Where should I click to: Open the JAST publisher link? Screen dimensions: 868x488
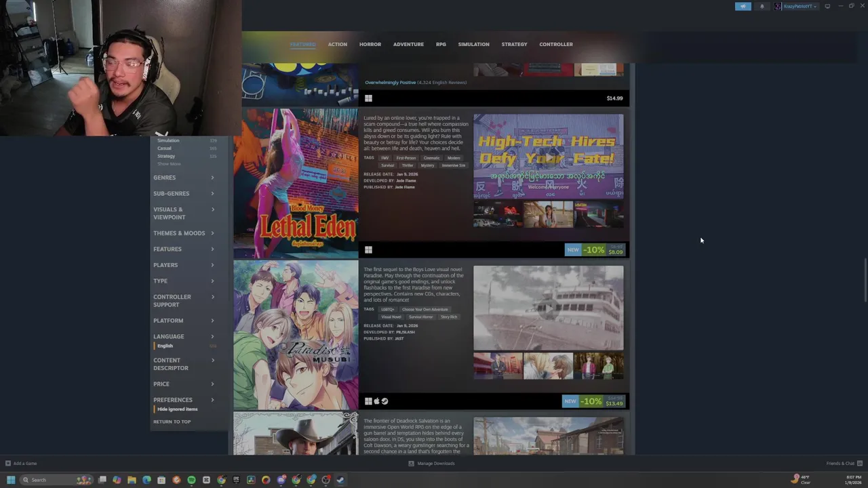399,338
